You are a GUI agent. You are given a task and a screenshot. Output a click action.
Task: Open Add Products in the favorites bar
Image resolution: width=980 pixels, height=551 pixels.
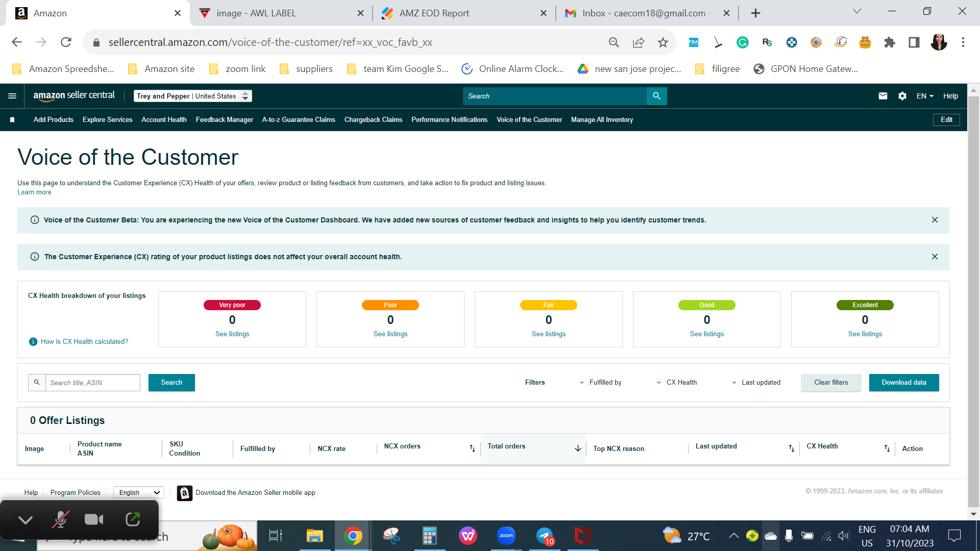click(x=54, y=120)
